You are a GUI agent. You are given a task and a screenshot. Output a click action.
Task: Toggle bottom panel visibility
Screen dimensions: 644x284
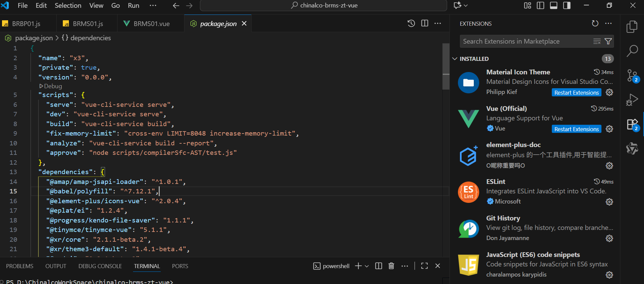[553, 5]
